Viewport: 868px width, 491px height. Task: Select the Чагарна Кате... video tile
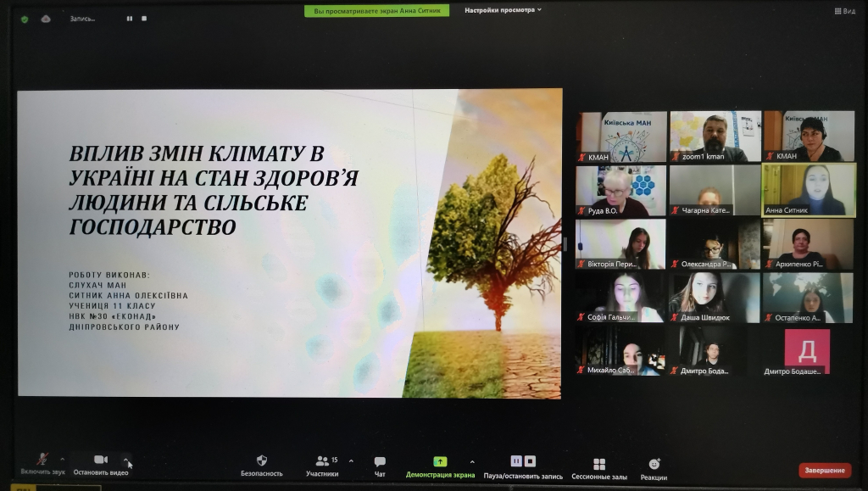(x=715, y=190)
